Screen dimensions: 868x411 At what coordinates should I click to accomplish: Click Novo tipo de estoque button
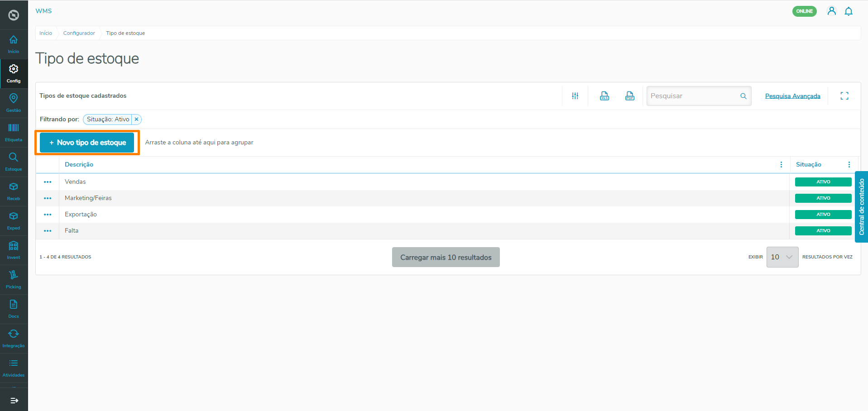pyautogui.click(x=87, y=143)
